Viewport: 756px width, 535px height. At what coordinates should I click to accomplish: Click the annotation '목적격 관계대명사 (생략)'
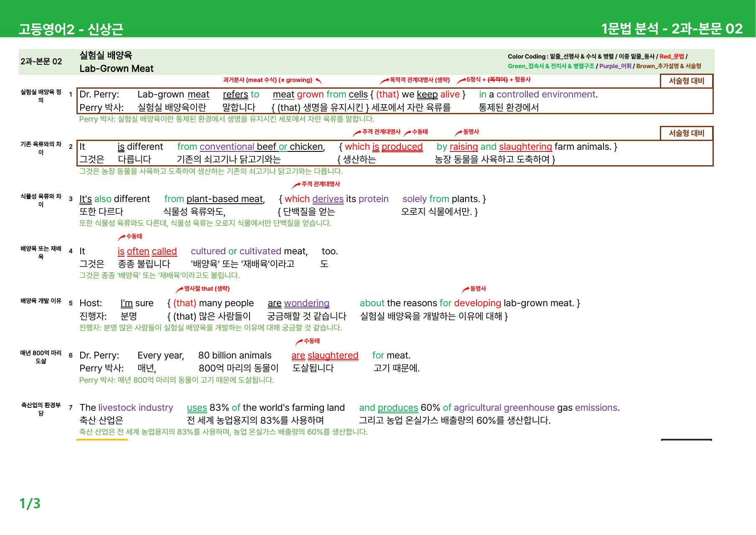pos(420,79)
